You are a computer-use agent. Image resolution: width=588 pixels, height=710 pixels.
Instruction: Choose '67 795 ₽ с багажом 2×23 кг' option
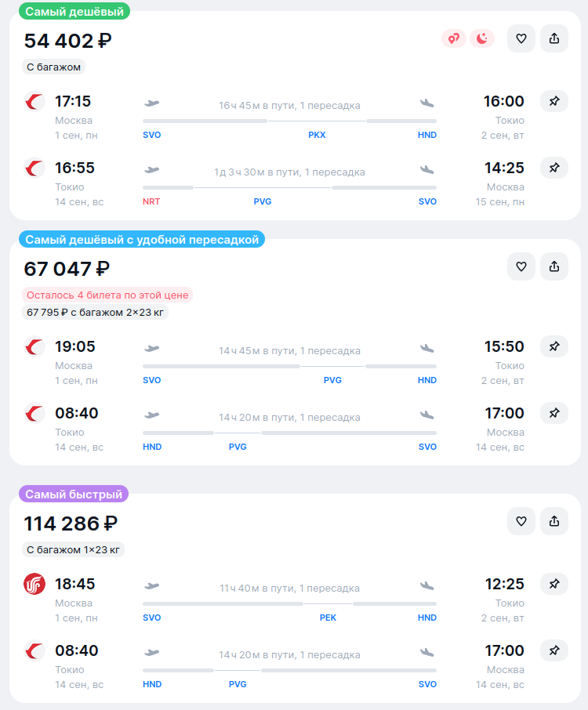point(95,313)
